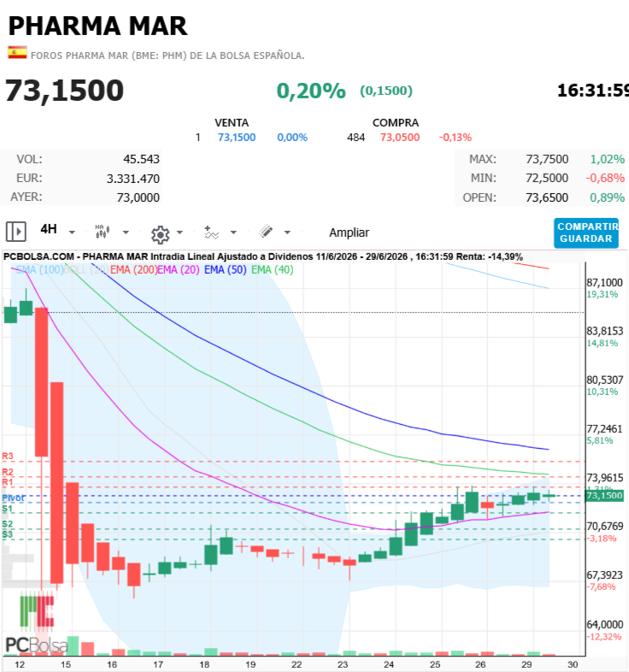Image resolution: width=629 pixels, height=672 pixels.
Task: Click the OPEN value 73,6500
Action: click(x=547, y=197)
